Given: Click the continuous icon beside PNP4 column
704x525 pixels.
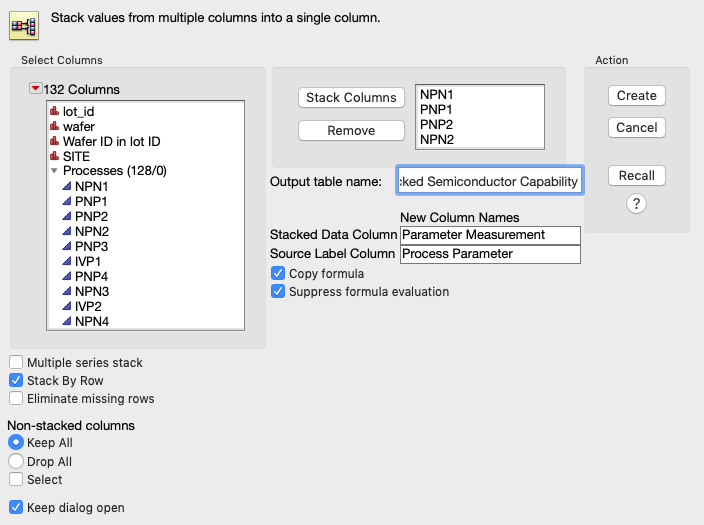Looking at the screenshot, I should [x=66, y=277].
